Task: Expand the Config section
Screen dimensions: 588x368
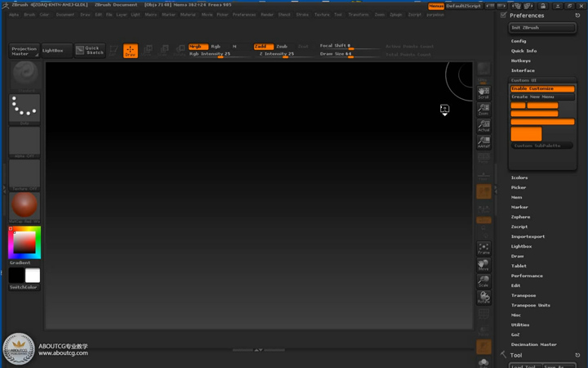Action: click(519, 41)
